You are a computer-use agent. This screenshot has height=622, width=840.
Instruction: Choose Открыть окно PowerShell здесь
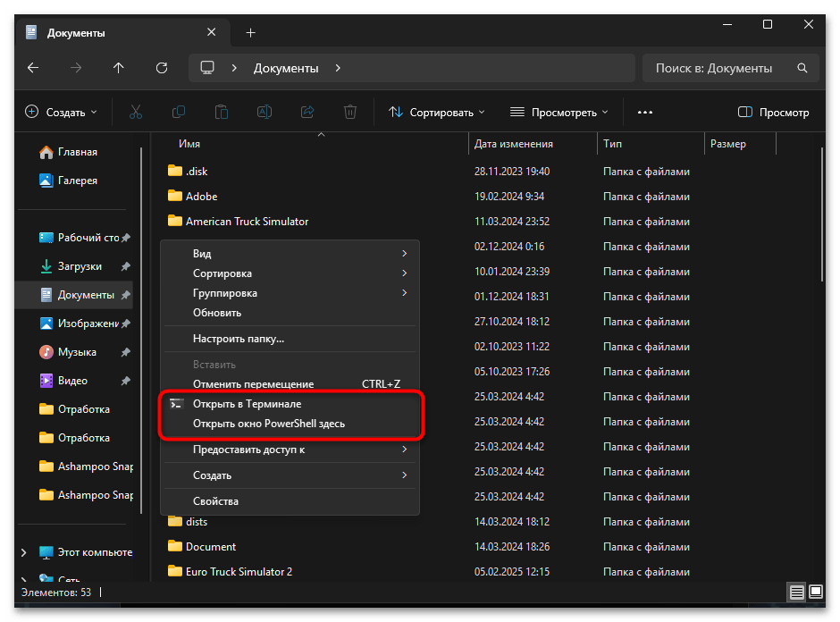click(290, 424)
